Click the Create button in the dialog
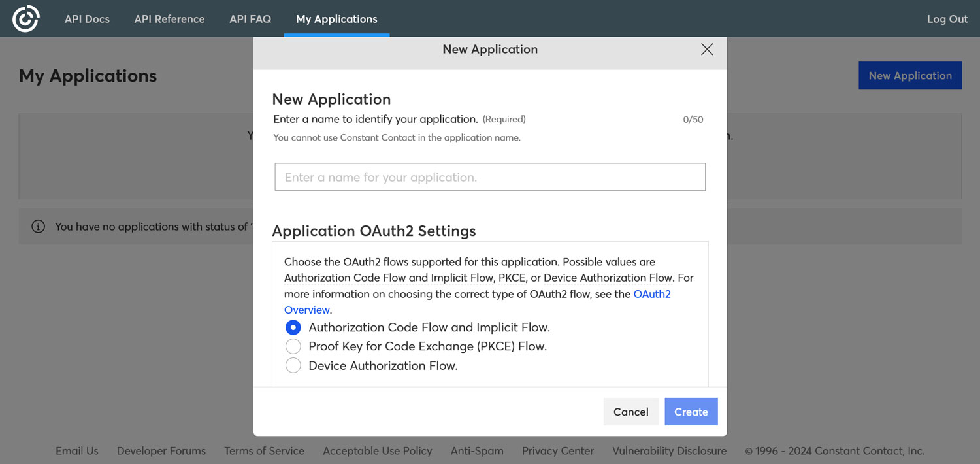Image resolution: width=980 pixels, height=464 pixels. 691,412
